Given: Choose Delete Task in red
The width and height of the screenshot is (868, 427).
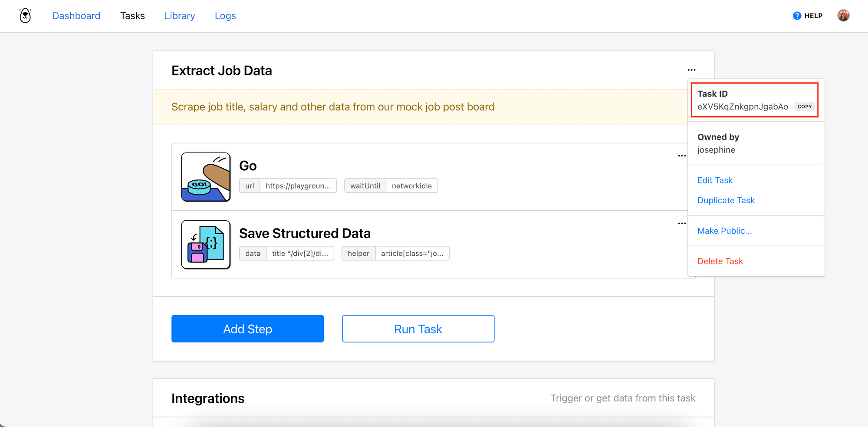Looking at the screenshot, I should pyautogui.click(x=720, y=261).
